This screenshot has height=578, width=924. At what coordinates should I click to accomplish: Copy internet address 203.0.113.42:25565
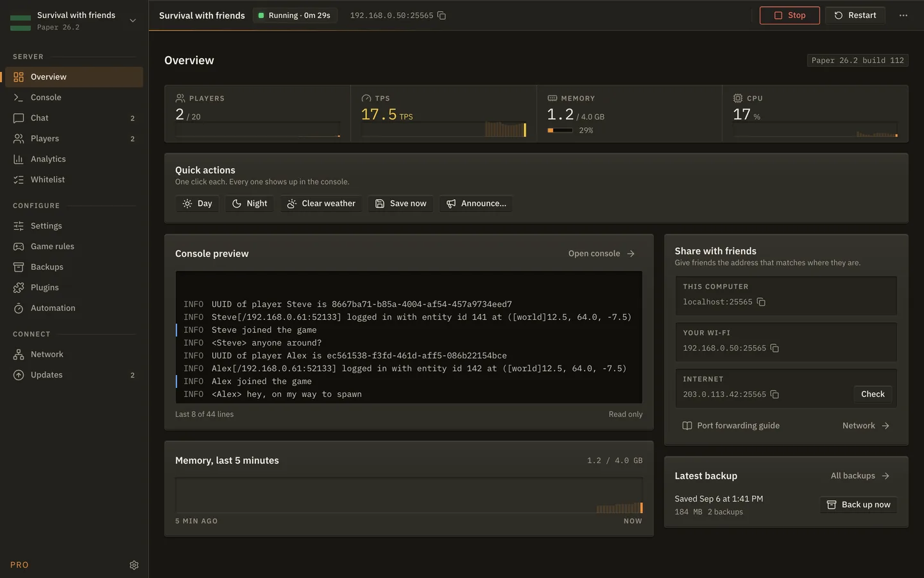[x=774, y=394]
